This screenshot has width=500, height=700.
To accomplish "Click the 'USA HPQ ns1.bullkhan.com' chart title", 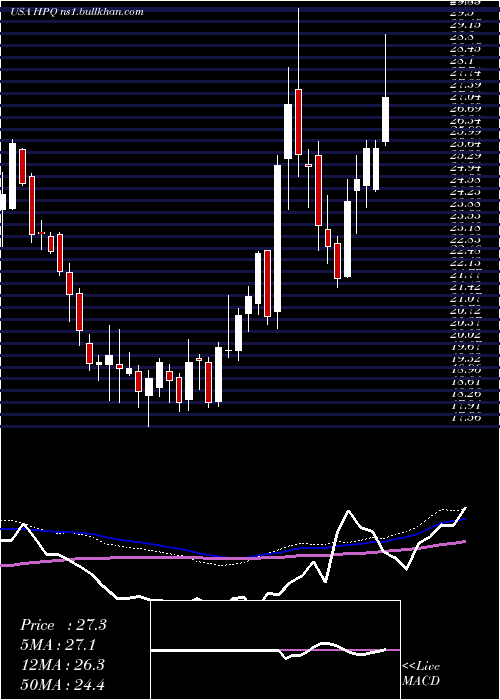I will [77, 12].
